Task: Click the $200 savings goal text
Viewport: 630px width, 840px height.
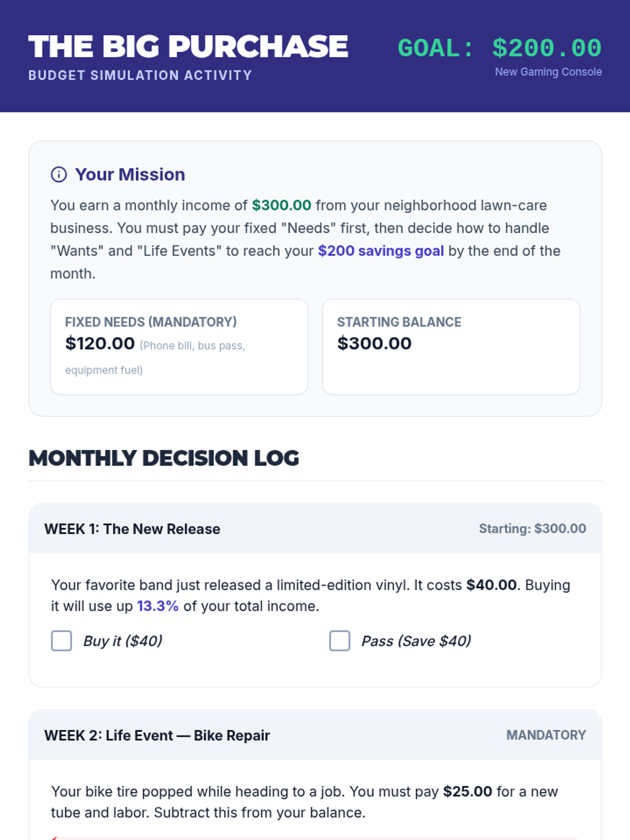Action: pos(381,251)
